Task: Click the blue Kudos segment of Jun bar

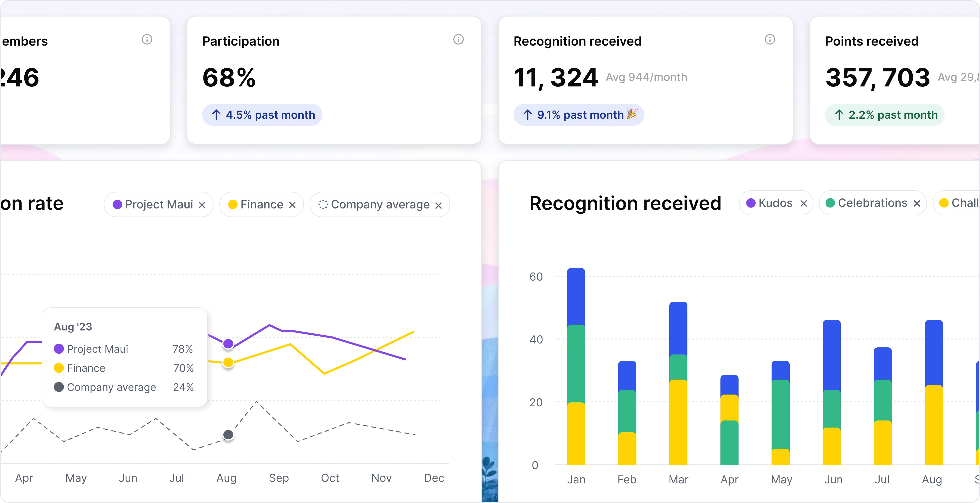Action: [832, 355]
